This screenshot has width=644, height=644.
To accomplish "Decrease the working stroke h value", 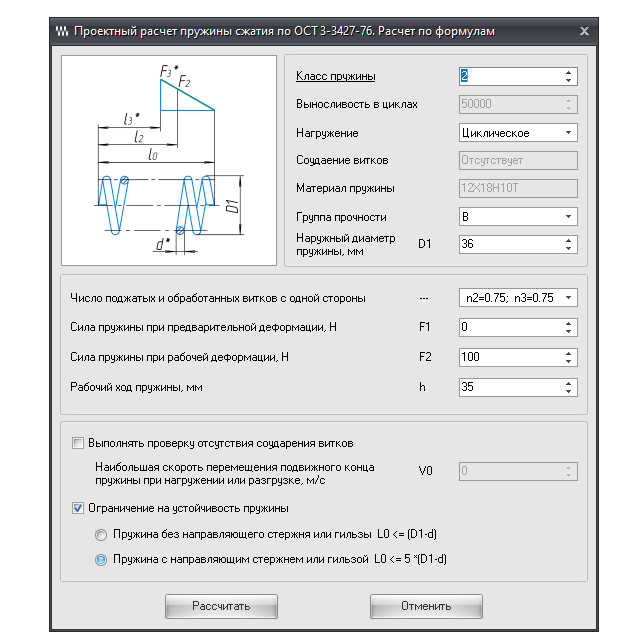I will point(568,391).
